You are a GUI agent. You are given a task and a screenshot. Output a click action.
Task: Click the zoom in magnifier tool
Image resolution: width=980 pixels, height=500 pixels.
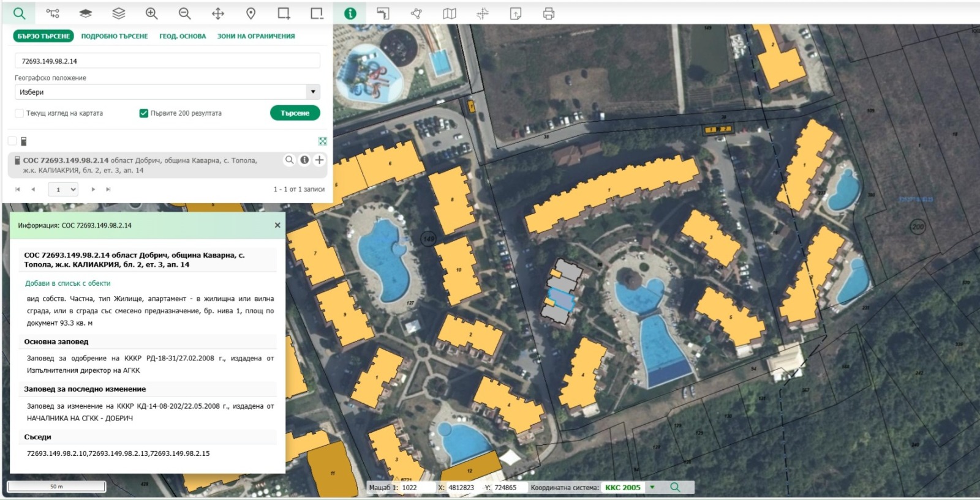[x=151, y=13]
